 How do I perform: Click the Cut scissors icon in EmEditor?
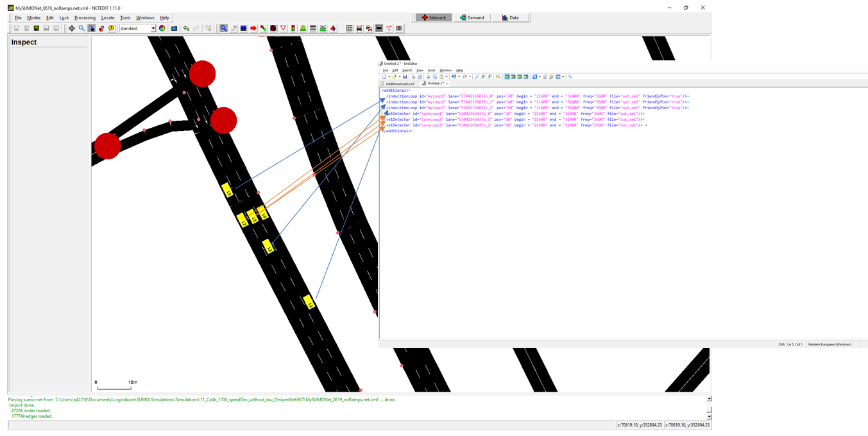click(x=429, y=77)
